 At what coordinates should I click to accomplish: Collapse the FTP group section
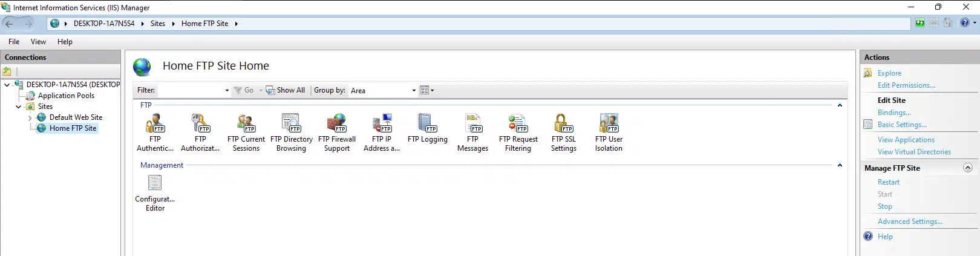click(x=840, y=105)
